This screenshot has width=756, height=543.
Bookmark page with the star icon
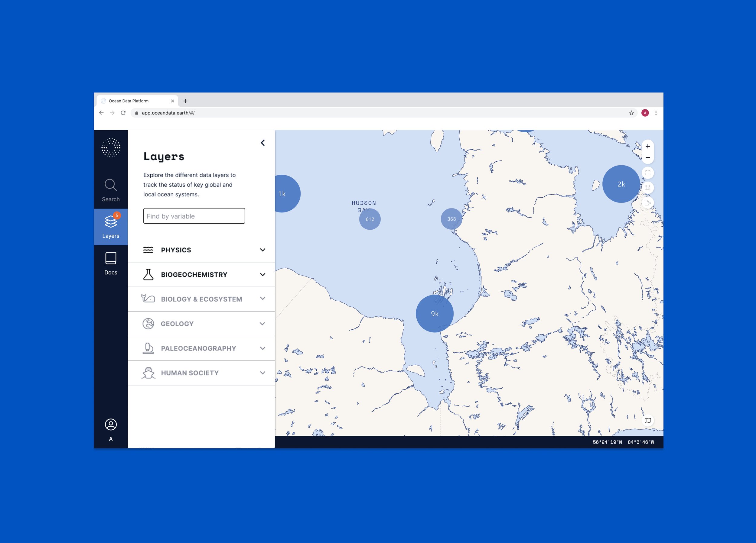click(631, 113)
